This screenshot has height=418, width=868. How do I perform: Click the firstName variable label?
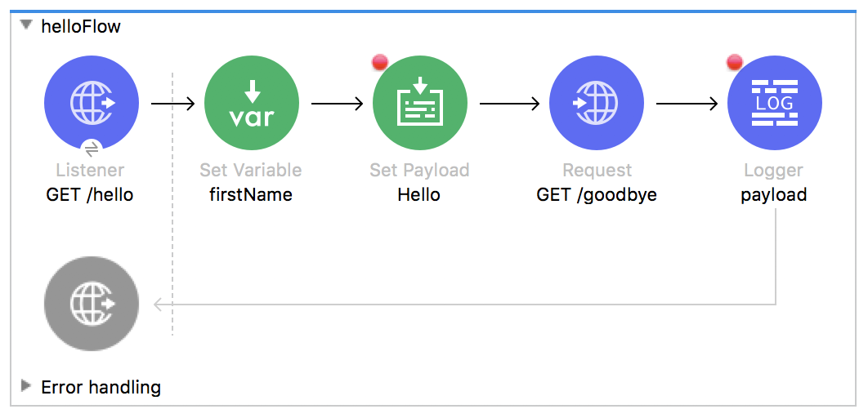(251, 194)
